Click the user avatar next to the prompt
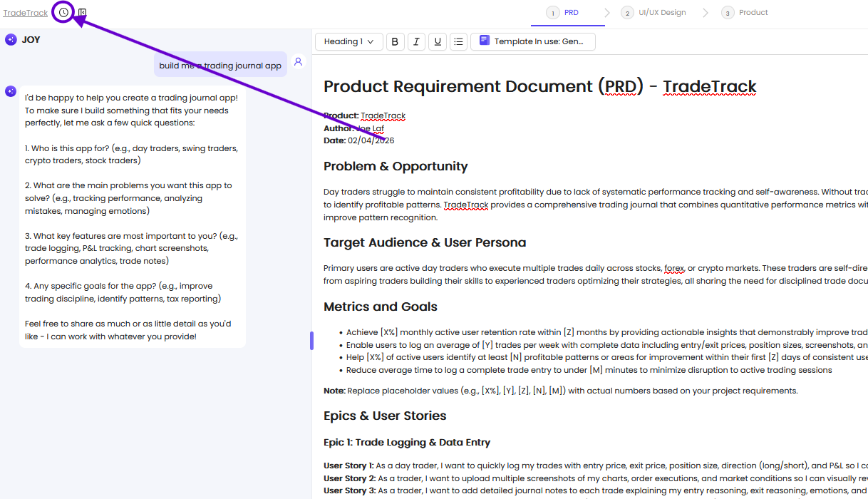 click(x=297, y=61)
